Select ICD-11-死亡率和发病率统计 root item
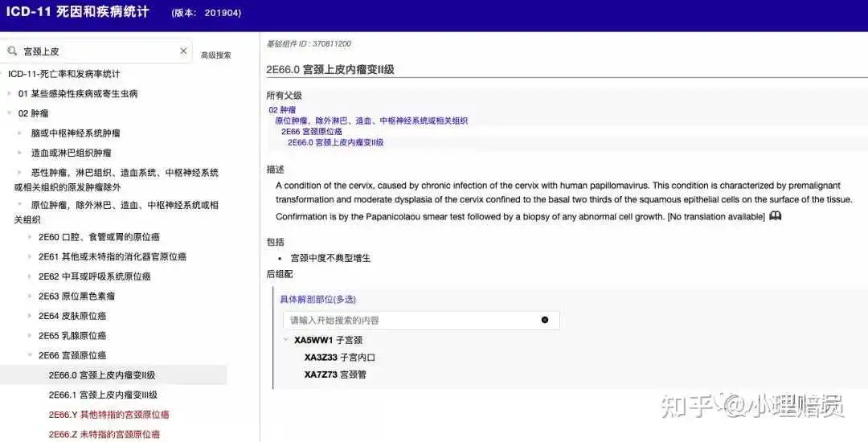 pos(63,74)
